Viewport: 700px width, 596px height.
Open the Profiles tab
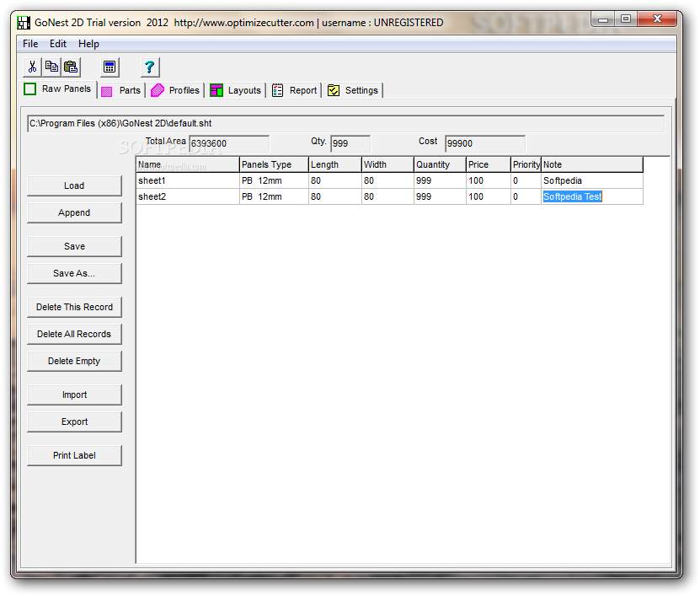176,90
